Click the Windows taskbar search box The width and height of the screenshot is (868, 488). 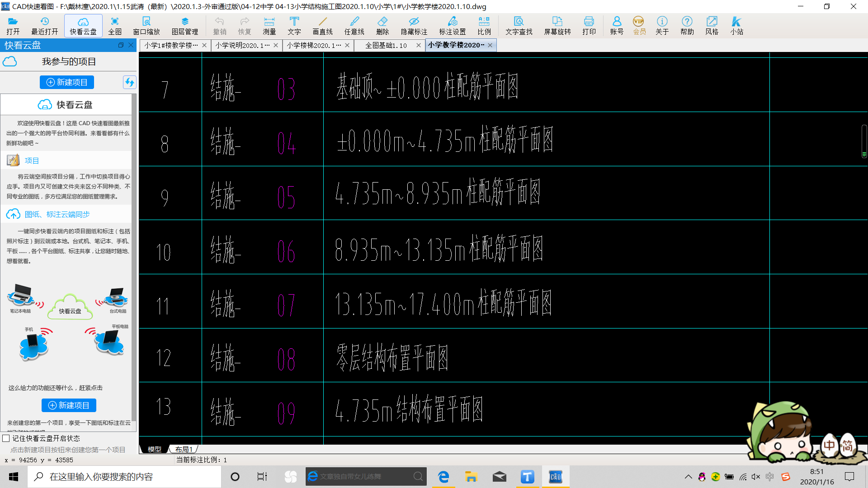(124, 477)
